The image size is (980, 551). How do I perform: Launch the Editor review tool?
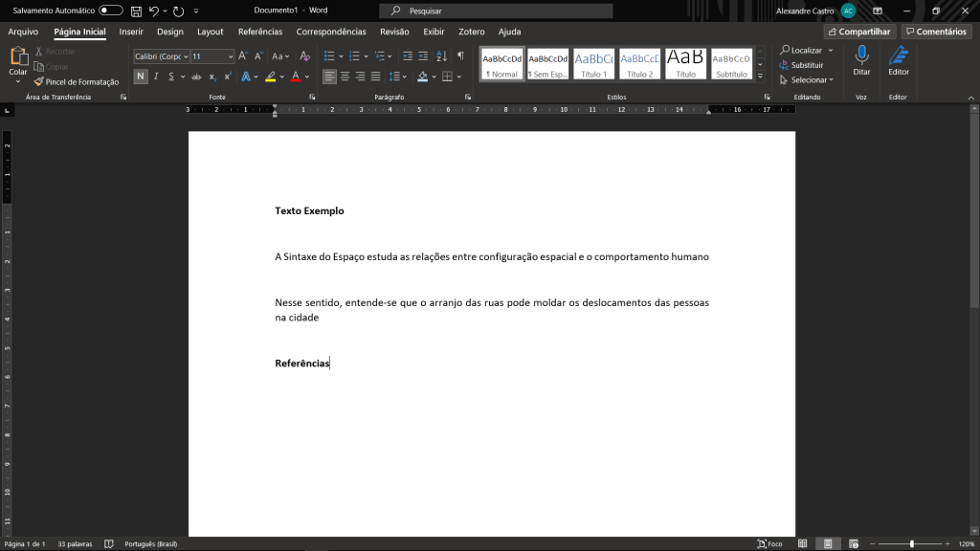898,61
